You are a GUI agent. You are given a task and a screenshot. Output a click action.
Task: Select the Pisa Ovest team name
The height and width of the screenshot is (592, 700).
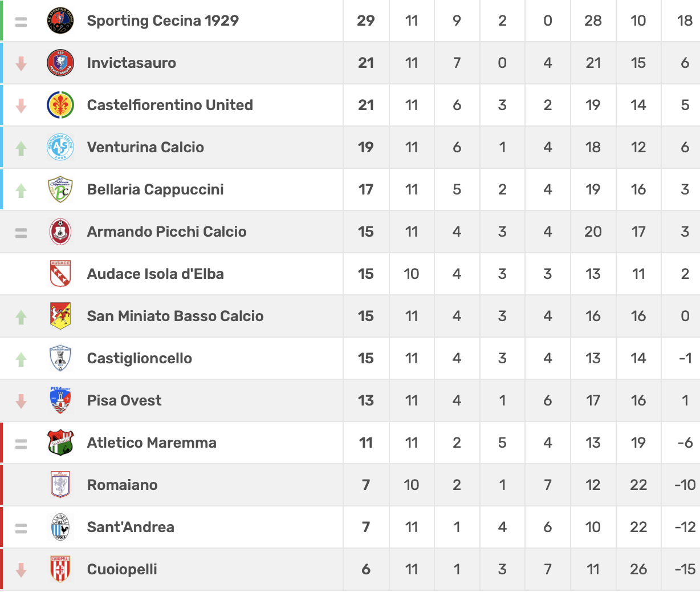pos(124,400)
